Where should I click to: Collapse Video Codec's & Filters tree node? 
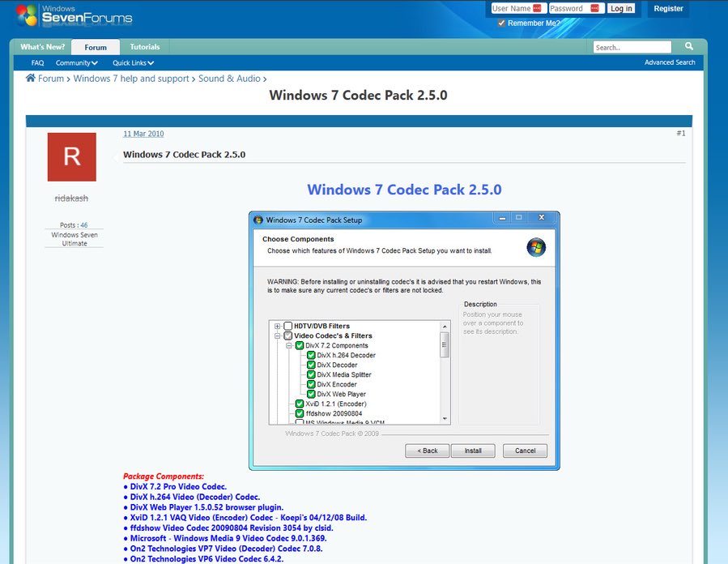pos(277,336)
